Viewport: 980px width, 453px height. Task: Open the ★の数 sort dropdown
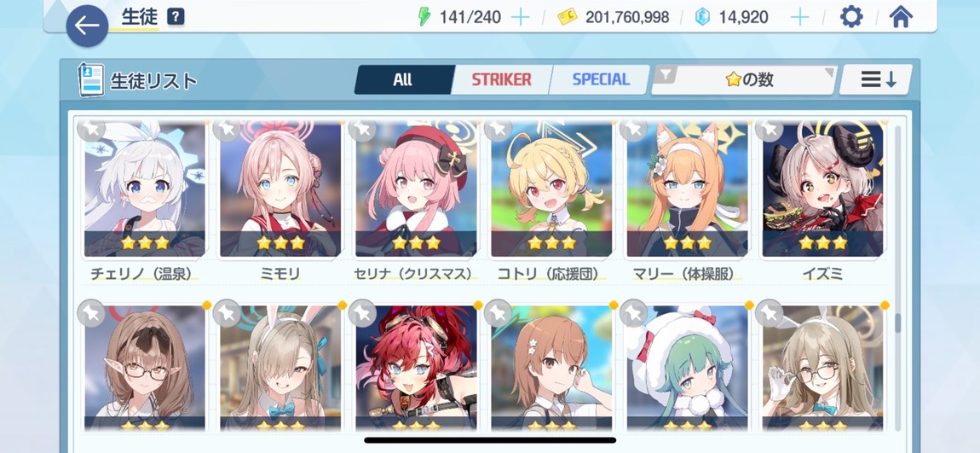tap(744, 79)
